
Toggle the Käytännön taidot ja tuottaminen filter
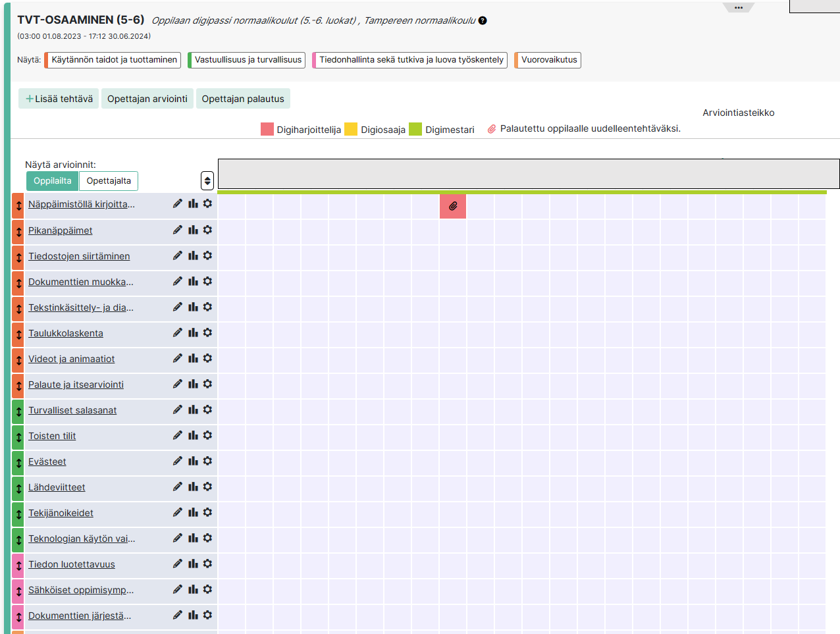(113, 60)
